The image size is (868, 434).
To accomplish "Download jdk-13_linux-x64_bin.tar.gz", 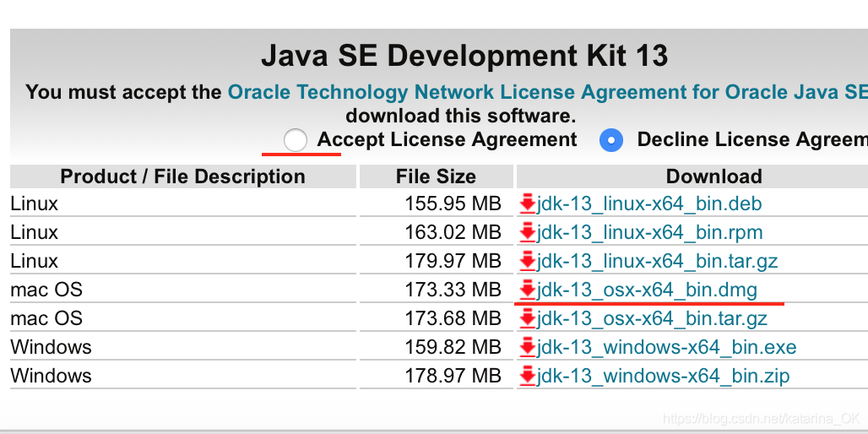I will pos(657,261).
